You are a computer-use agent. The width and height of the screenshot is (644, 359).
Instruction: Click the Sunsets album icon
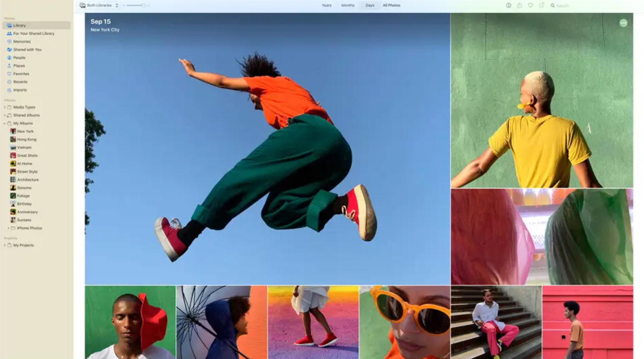coord(13,220)
